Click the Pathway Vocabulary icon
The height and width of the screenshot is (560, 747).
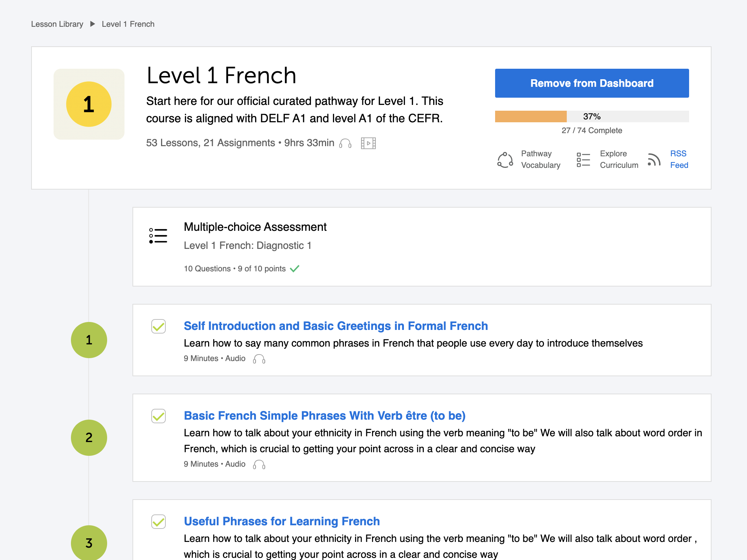pos(505,160)
